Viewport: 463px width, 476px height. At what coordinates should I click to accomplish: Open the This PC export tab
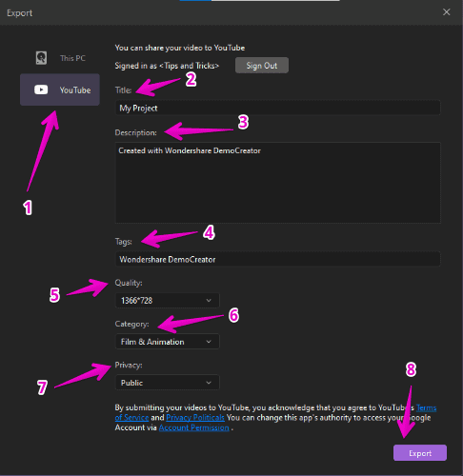[x=60, y=58]
